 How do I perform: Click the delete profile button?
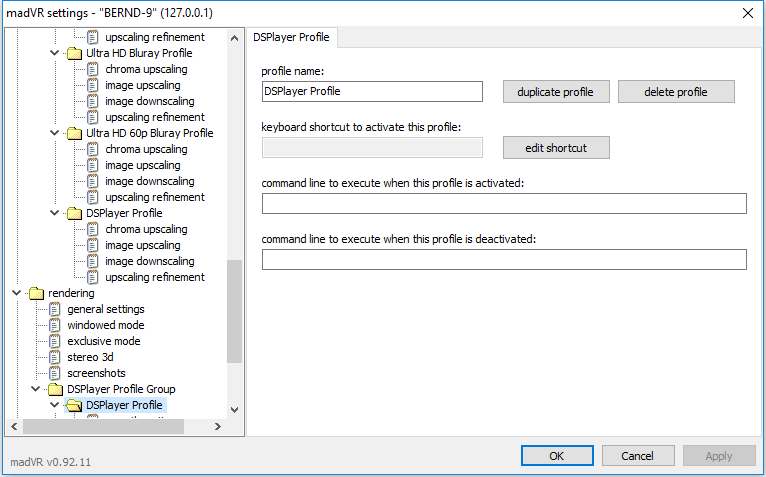[x=676, y=92]
